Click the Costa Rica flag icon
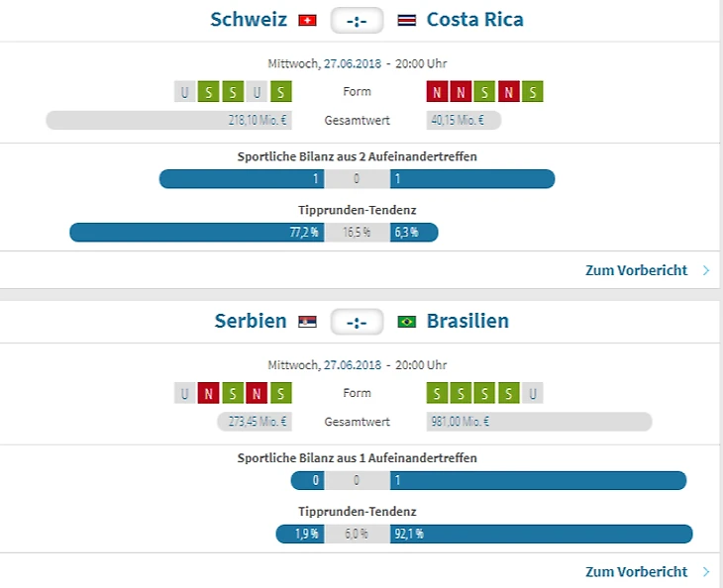The image size is (723, 588). [406, 21]
